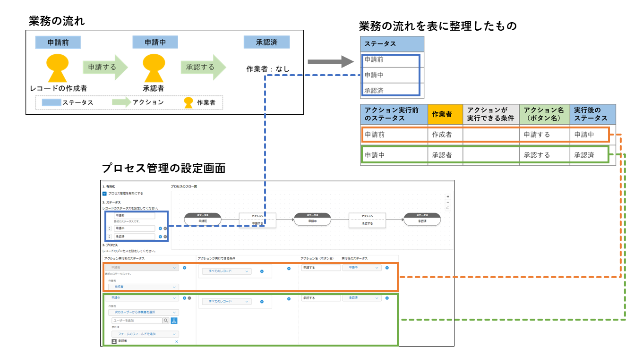Select the 承認する action node in the flow chart

point(367,220)
